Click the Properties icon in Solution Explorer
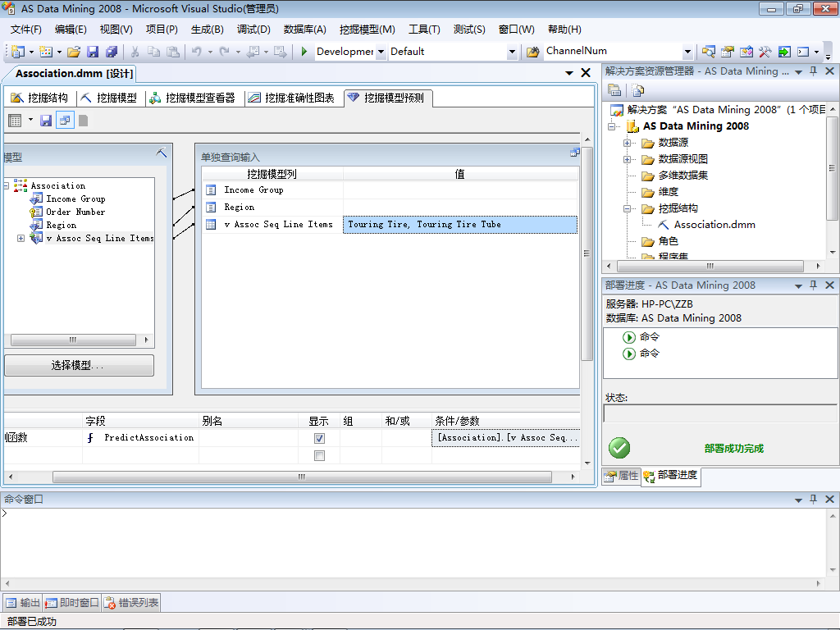The width and height of the screenshot is (840, 630). click(x=614, y=90)
